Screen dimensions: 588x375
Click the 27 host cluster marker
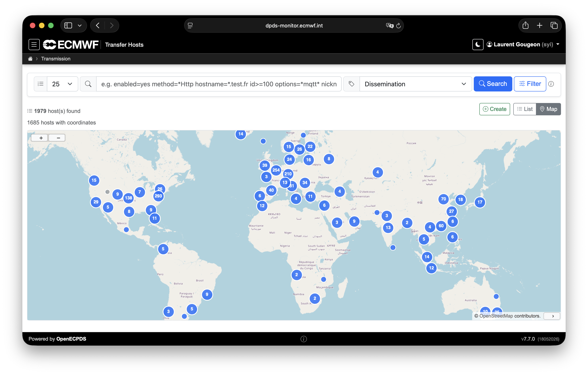[452, 211]
